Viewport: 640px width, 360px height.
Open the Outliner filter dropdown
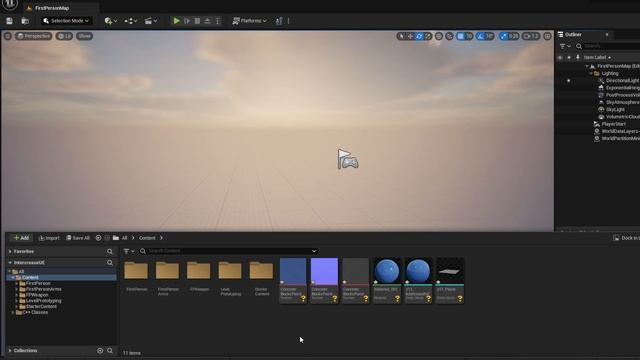click(x=565, y=47)
